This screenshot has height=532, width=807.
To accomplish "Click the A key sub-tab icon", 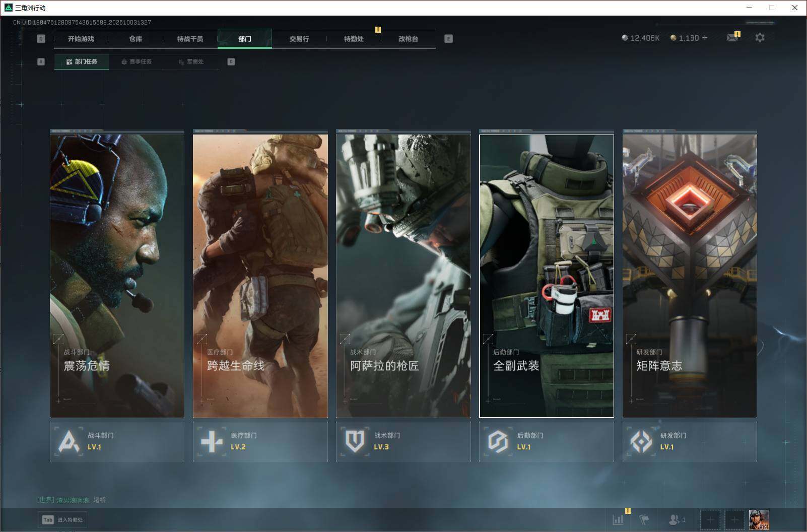I will point(41,62).
